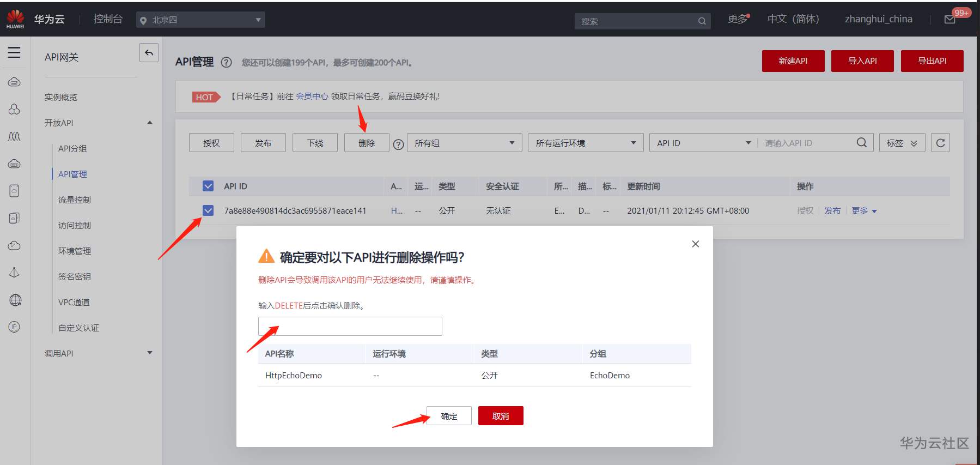Click the 授权 link in the API row
This screenshot has width=980, height=465.
click(x=805, y=211)
